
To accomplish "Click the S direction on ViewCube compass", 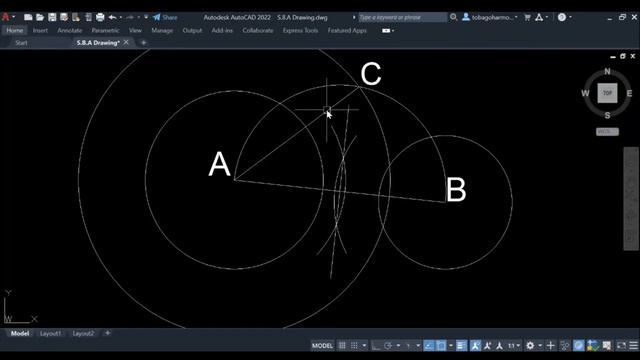I will (x=607, y=116).
